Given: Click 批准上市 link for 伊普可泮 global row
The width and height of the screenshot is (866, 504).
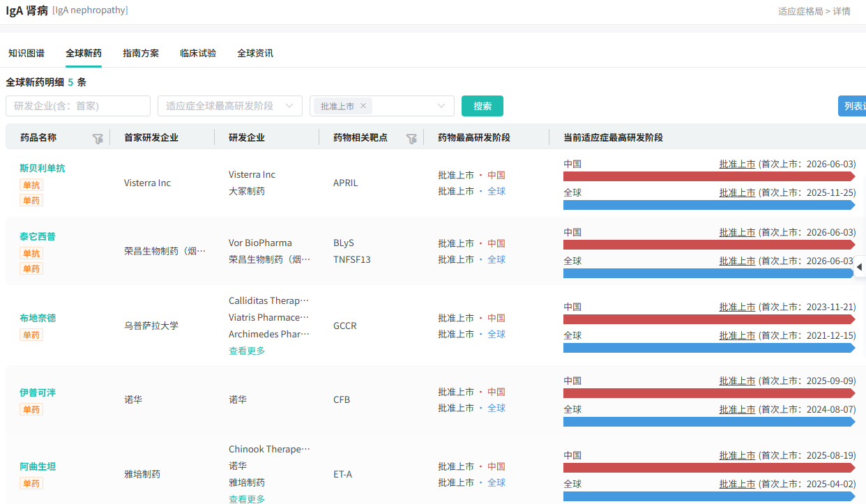Looking at the screenshot, I should point(737,409).
